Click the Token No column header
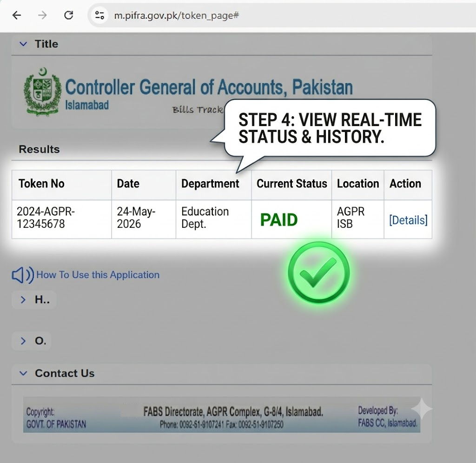 coord(41,184)
